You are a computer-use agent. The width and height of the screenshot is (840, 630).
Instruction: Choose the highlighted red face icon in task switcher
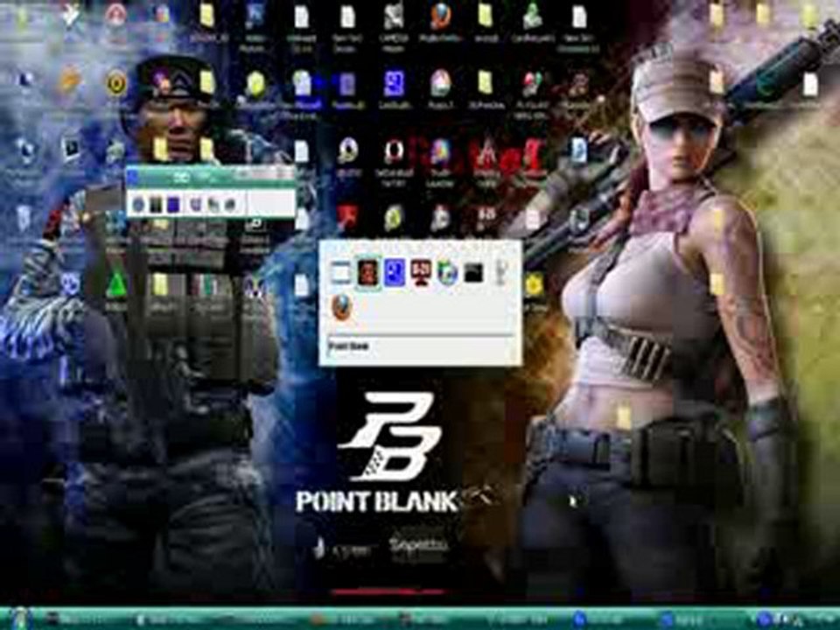pos(368,273)
